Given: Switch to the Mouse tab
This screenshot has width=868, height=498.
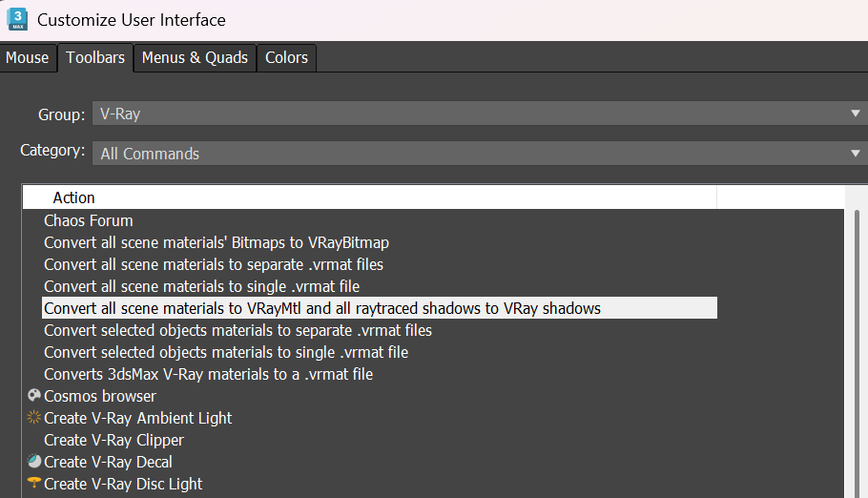Looking at the screenshot, I should tap(28, 57).
